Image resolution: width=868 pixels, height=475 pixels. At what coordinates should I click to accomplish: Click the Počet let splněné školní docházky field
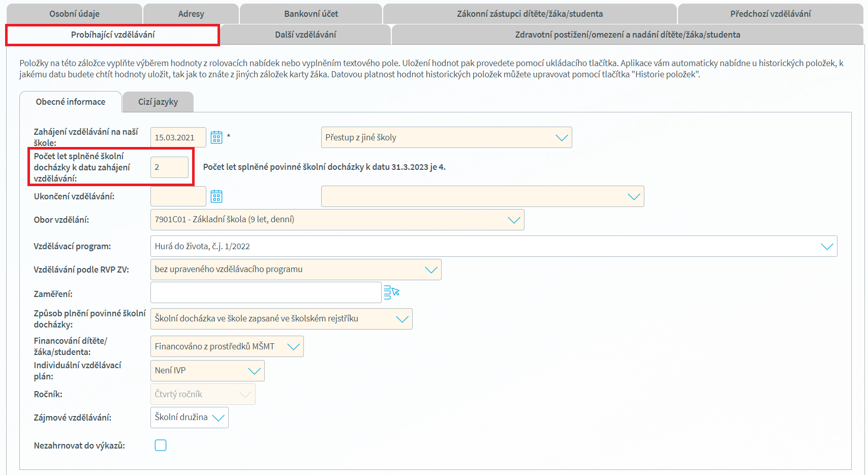click(169, 167)
